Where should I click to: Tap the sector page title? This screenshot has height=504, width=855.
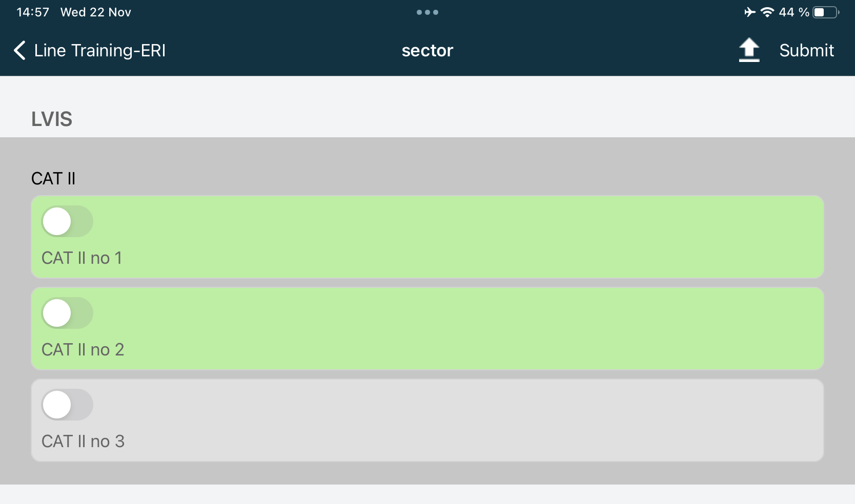coord(427,51)
